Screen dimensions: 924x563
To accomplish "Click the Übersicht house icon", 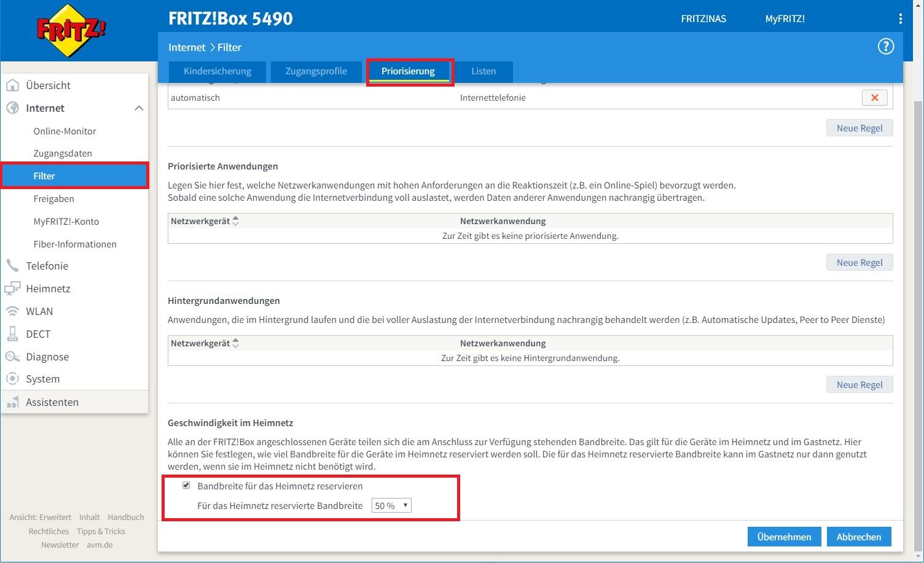I will pyautogui.click(x=12, y=85).
